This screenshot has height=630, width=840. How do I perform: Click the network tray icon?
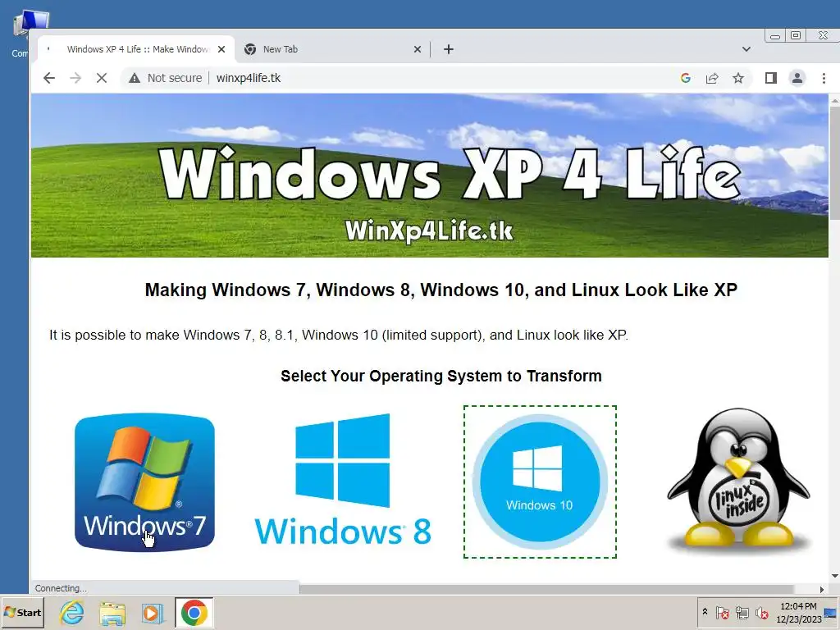(x=742, y=612)
